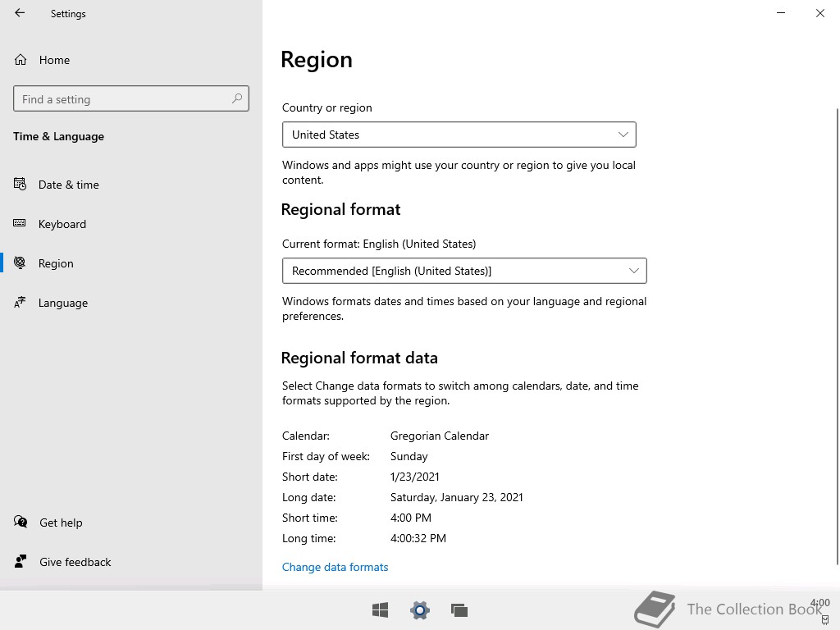The image size is (840, 630).
Task: Open the Give feedback link
Action: coord(75,562)
